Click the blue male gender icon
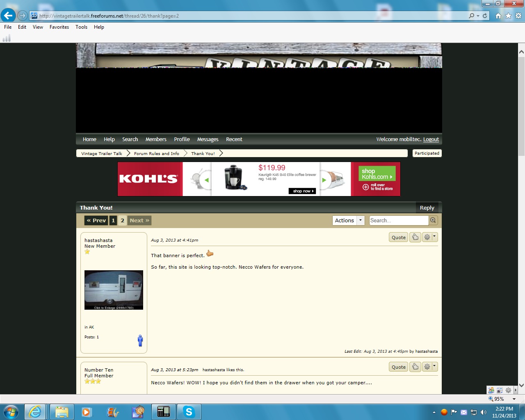 click(x=140, y=340)
